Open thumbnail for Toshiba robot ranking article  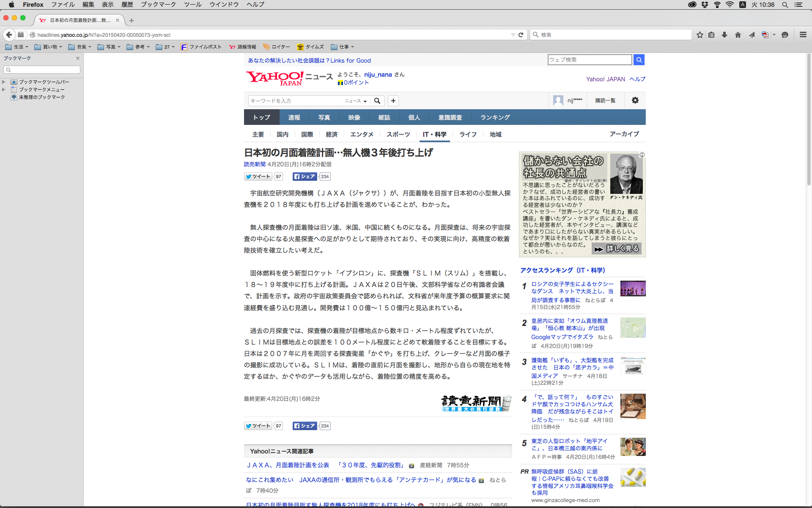[633, 447]
